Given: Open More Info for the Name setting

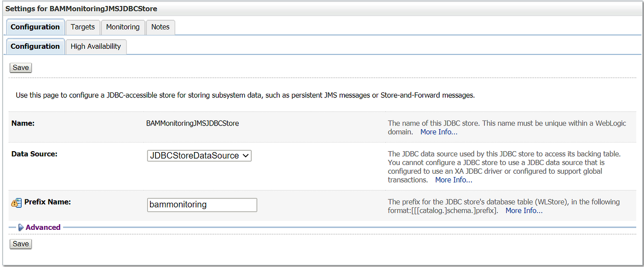Looking at the screenshot, I should coord(439,132).
